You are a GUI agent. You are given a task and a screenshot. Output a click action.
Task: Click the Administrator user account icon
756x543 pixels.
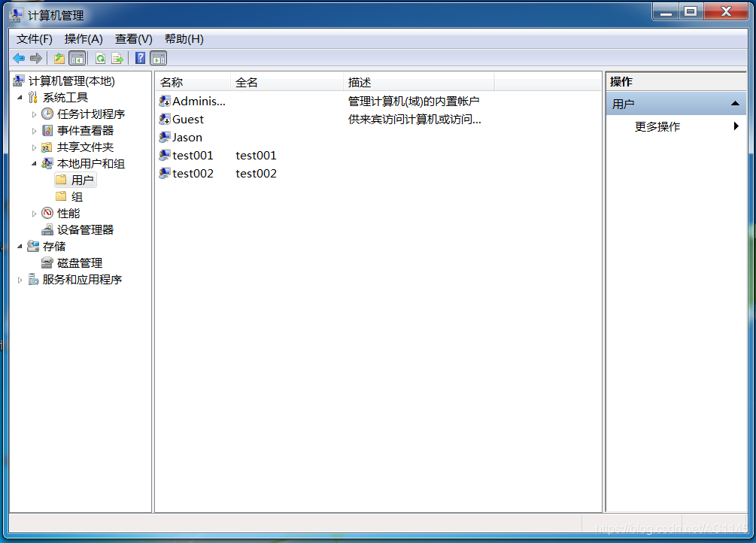coord(165,101)
